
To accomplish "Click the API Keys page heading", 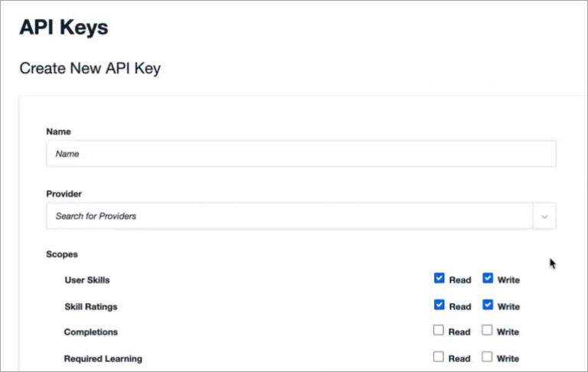I will [64, 28].
